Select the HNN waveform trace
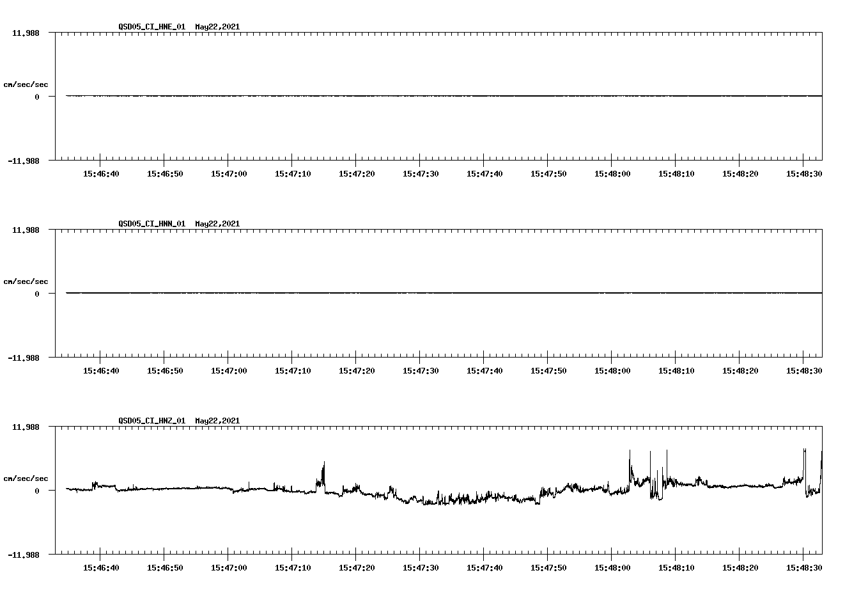 click(384, 293)
